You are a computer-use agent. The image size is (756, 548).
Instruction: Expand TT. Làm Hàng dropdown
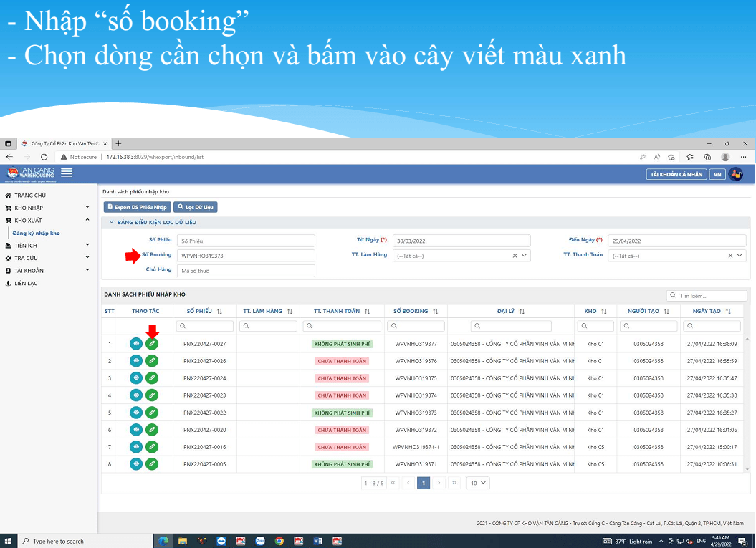pyautogui.click(x=524, y=256)
